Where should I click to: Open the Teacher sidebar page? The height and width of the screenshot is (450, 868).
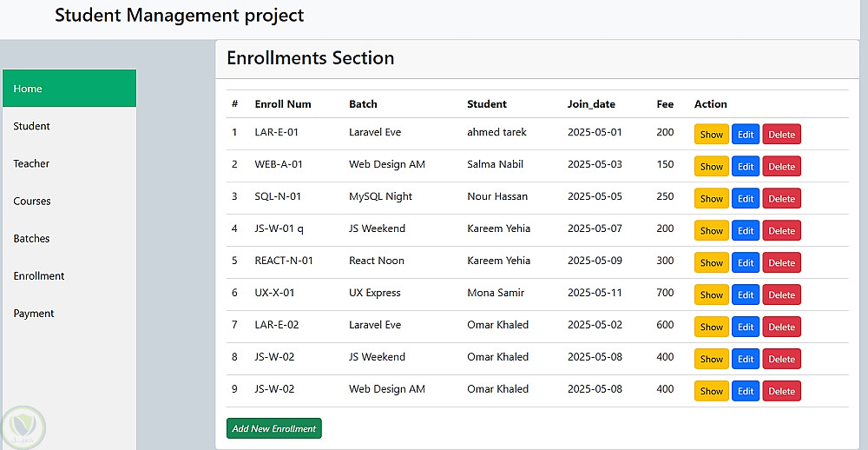tap(32, 163)
